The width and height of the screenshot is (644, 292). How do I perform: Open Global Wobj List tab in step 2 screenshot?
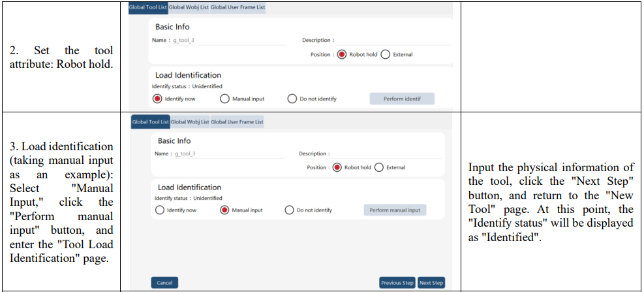pyautogui.click(x=189, y=7)
